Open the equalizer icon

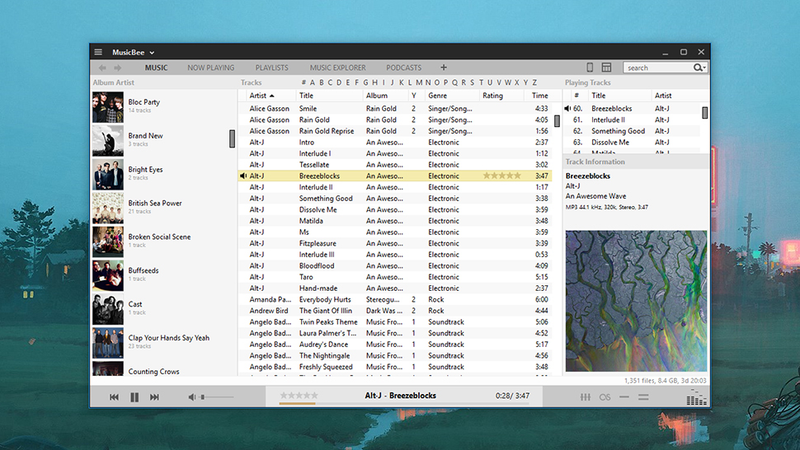point(585,397)
